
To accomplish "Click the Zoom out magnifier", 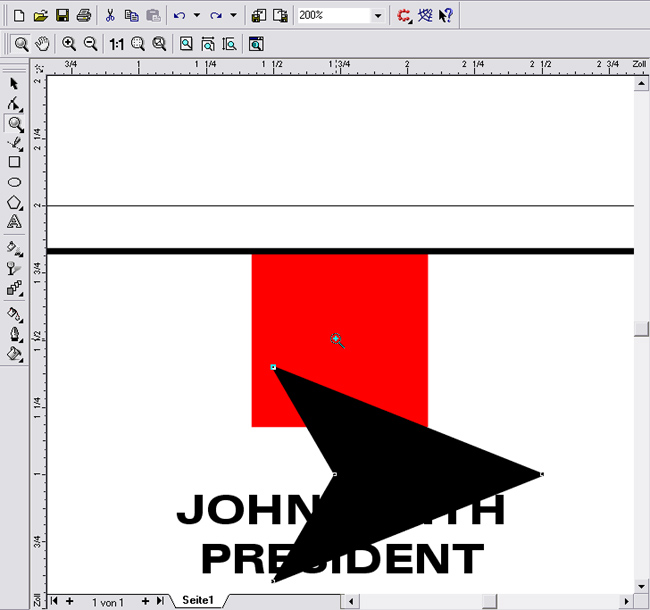I will (x=91, y=44).
